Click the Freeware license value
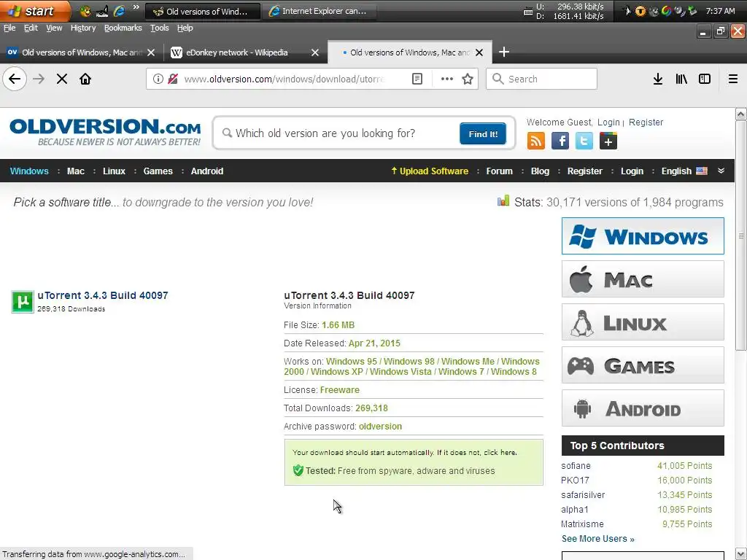 [x=340, y=390]
